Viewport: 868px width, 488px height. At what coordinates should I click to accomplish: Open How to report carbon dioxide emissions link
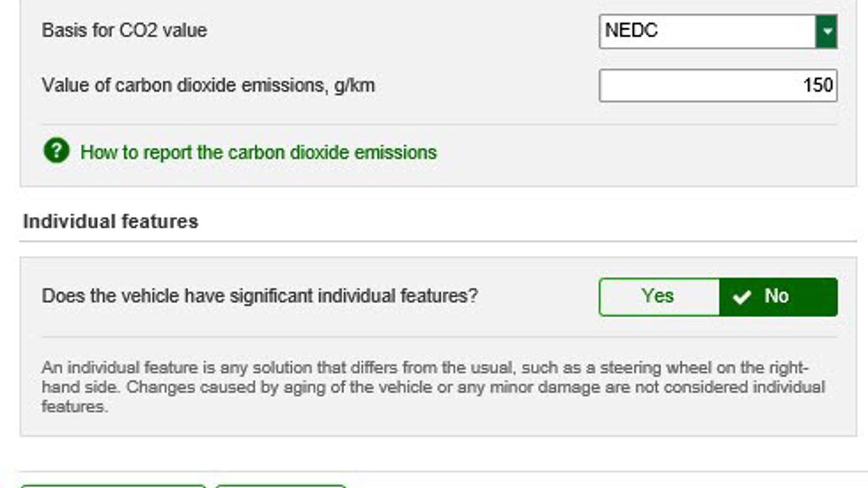pos(258,153)
